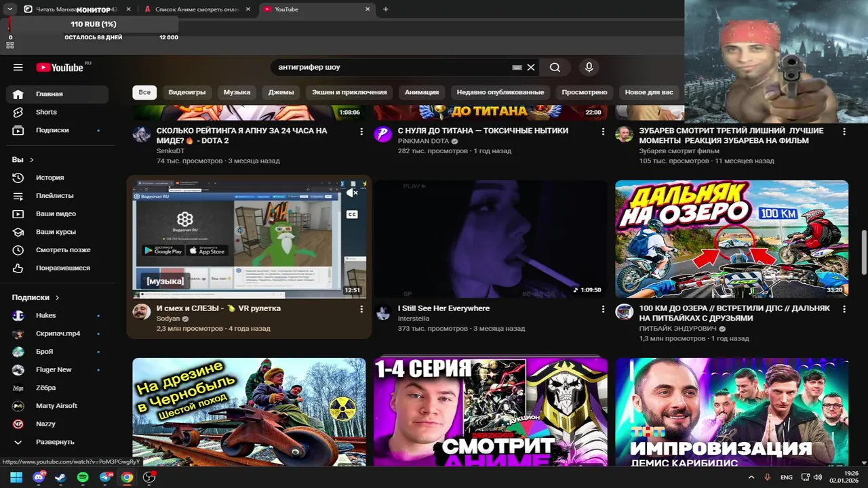Select the Видеоигры filter chip
Image resolution: width=868 pixels, height=488 pixels.
point(187,92)
